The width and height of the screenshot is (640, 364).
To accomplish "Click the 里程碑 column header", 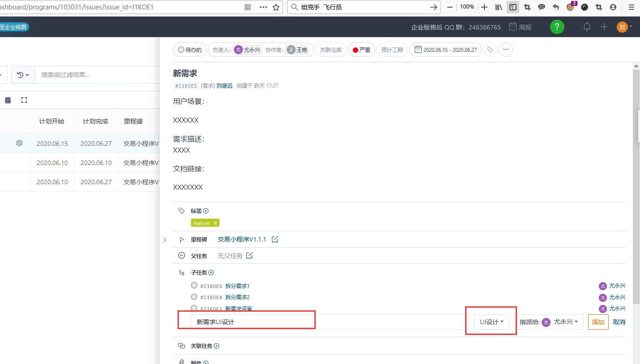I will pos(133,121).
